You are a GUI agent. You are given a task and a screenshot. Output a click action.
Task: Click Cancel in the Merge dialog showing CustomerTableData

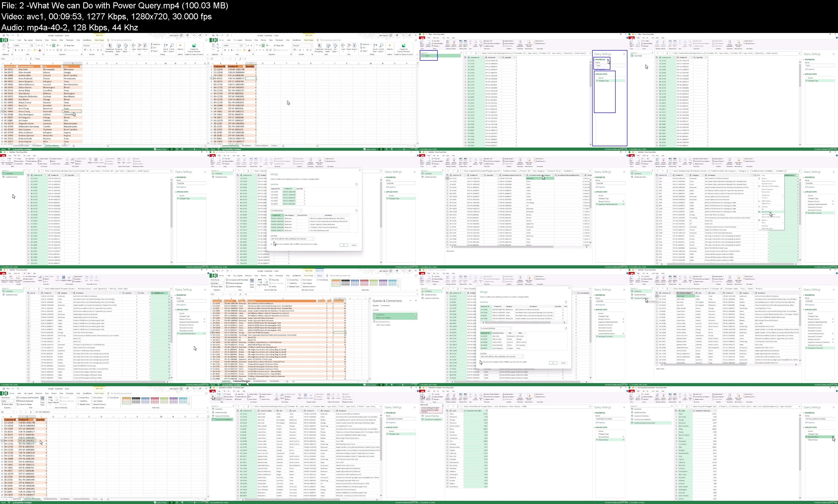(563, 363)
